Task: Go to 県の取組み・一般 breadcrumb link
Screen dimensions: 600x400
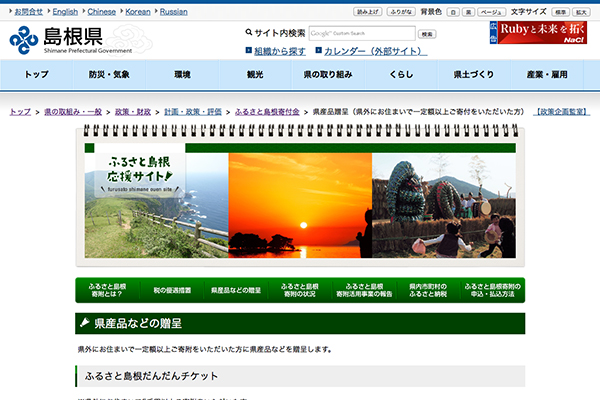Action: click(x=73, y=112)
